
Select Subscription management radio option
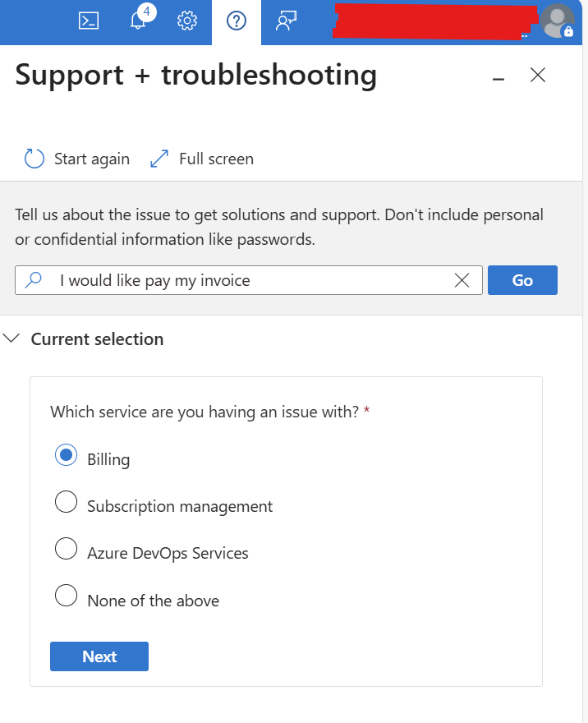66,502
